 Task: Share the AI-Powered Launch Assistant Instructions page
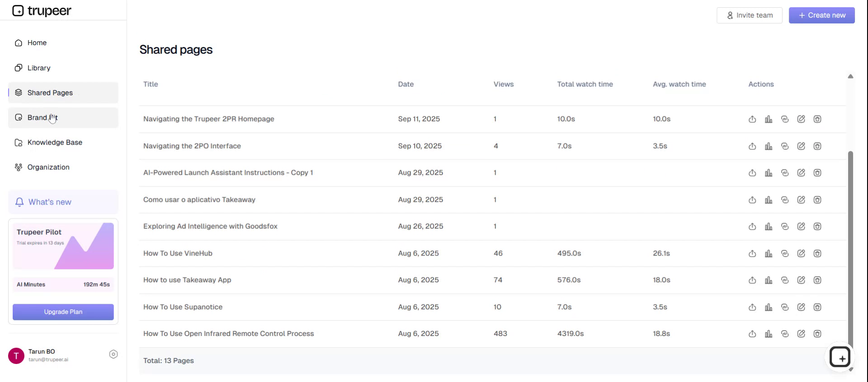[752, 173]
